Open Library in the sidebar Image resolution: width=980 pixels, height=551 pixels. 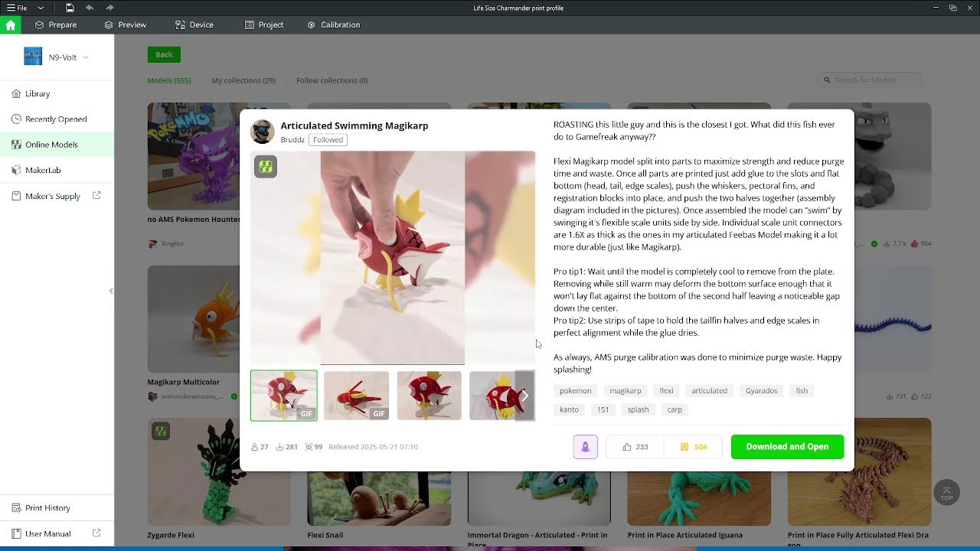pos(57,93)
